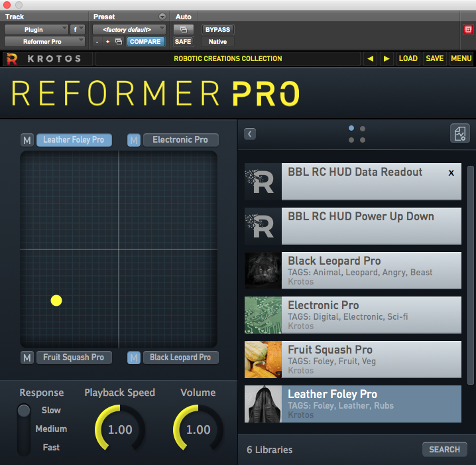
Task: Click the library list scrollbar
Action: click(470, 275)
